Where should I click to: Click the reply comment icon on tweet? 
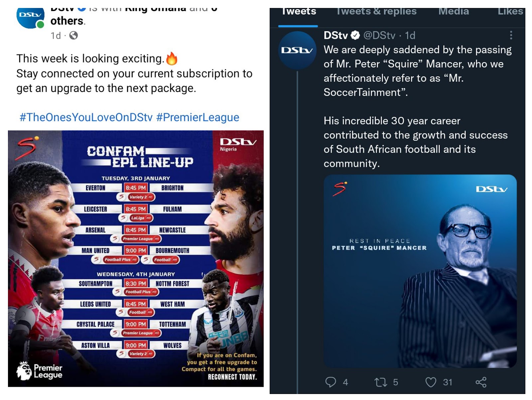(x=331, y=382)
